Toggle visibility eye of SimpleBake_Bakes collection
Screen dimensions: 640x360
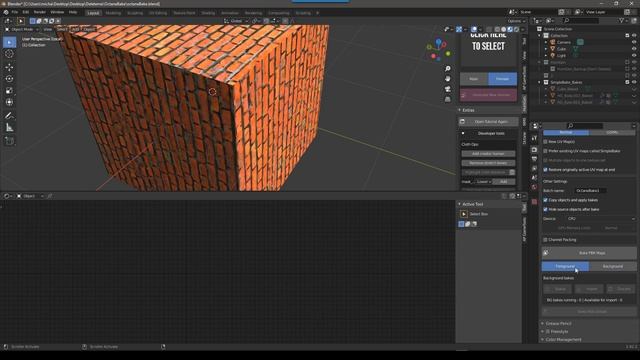634,82
